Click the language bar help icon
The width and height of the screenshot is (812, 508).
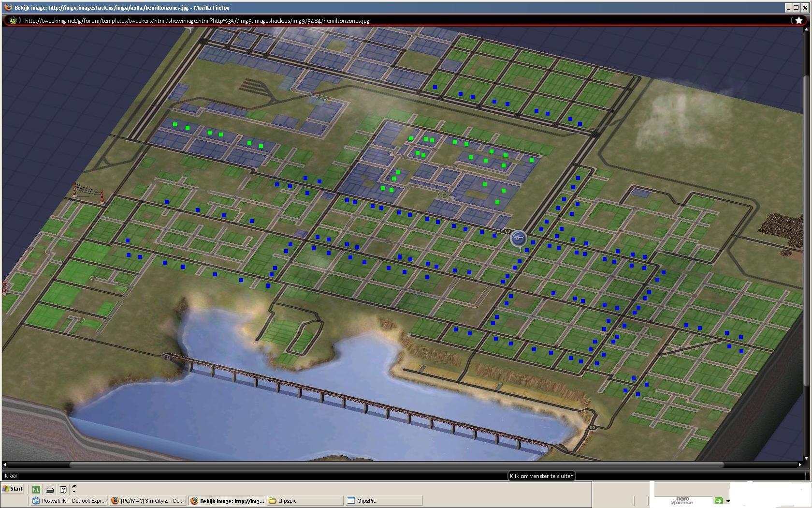point(63,489)
